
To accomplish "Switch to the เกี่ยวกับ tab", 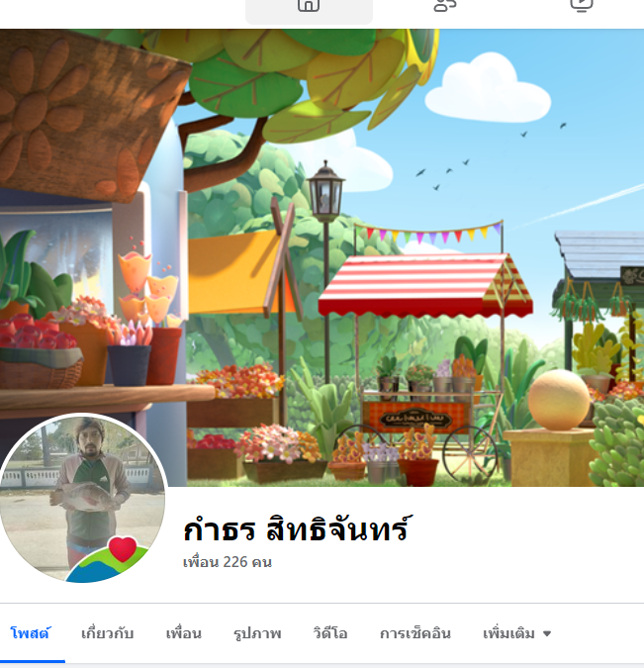I will tap(107, 633).
